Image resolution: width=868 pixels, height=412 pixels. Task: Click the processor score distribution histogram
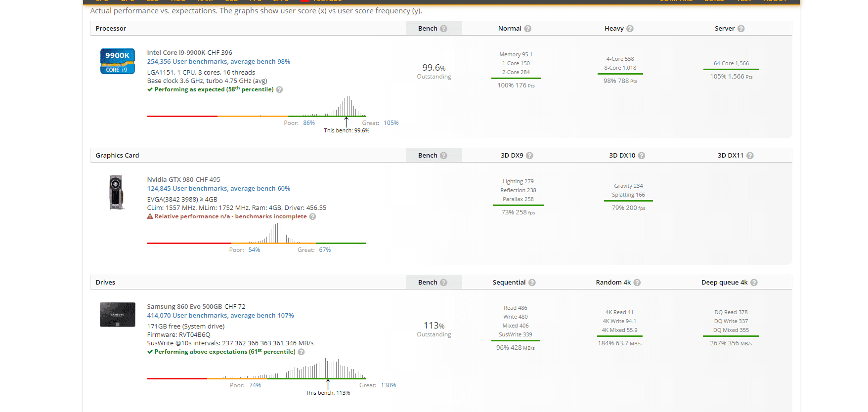(x=256, y=106)
